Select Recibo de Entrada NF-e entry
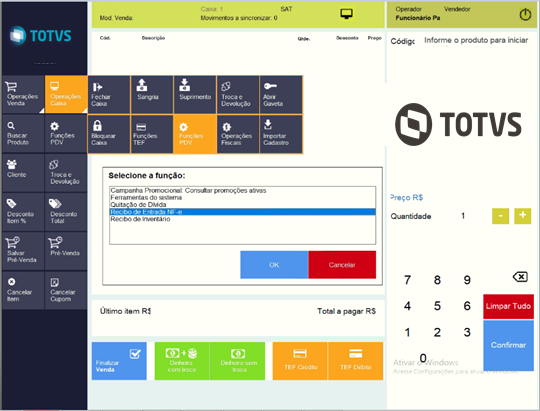 click(x=242, y=212)
